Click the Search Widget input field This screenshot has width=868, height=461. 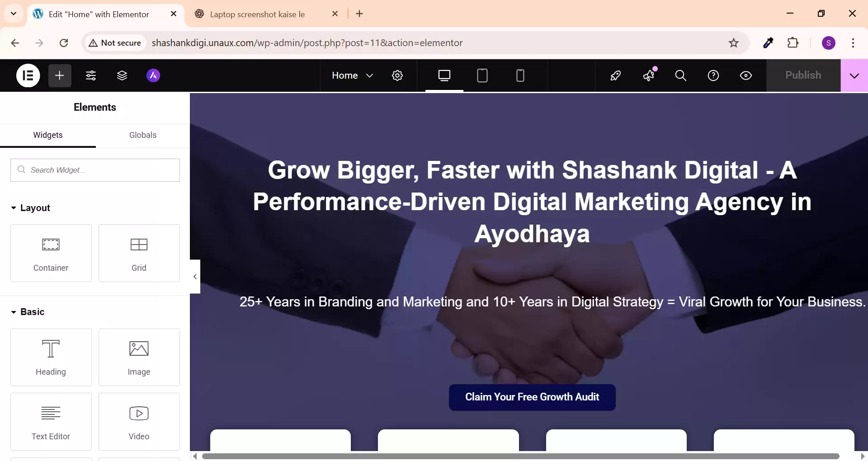pos(95,170)
